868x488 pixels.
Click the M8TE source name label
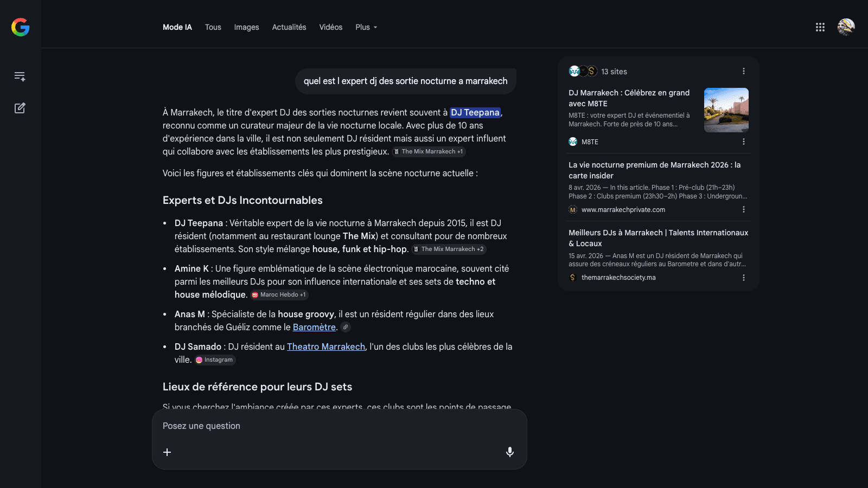click(590, 142)
